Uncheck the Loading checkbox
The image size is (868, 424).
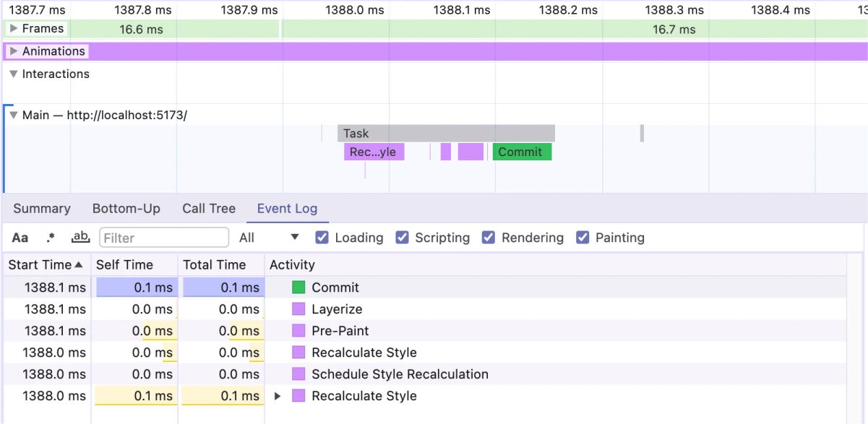click(x=322, y=238)
